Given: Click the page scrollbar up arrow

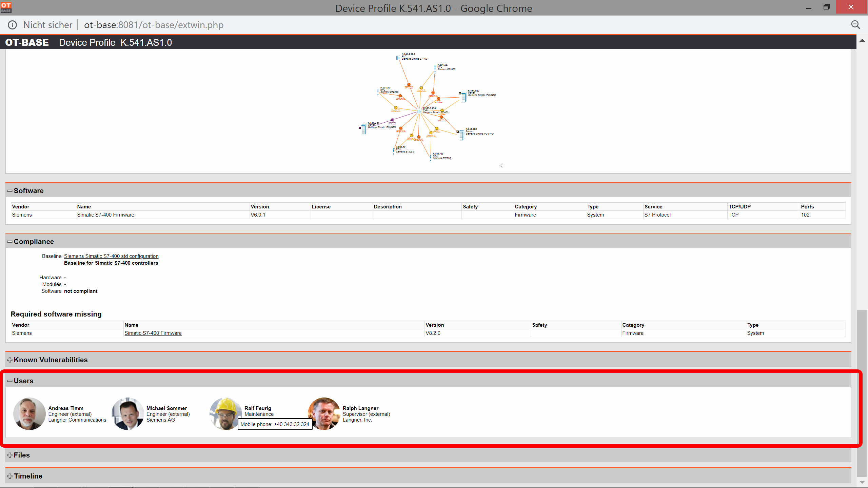Looking at the screenshot, I should pyautogui.click(x=862, y=40).
